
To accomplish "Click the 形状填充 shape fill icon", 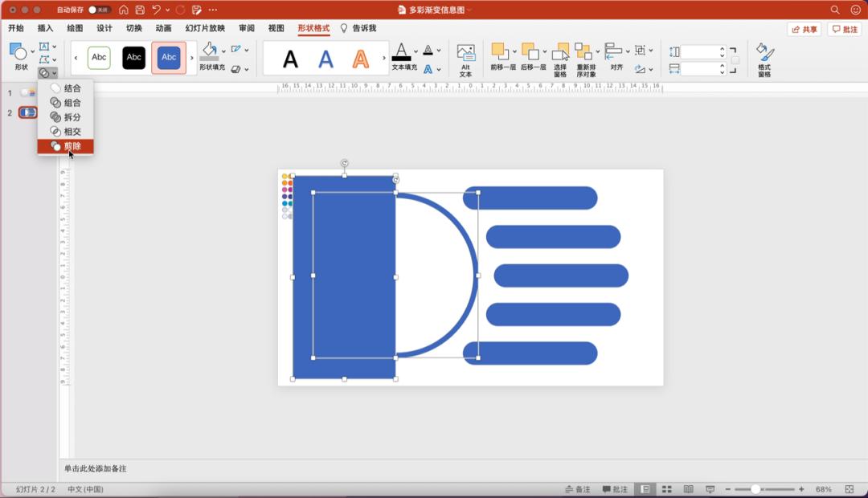I will (x=207, y=50).
